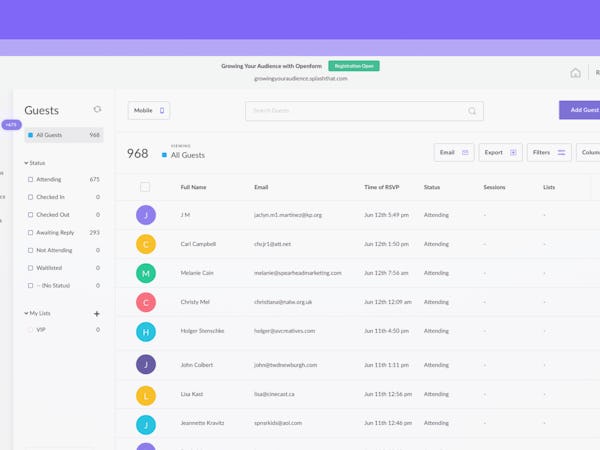
Task: Click the name Carl Campbell
Action: coord(198,244)
